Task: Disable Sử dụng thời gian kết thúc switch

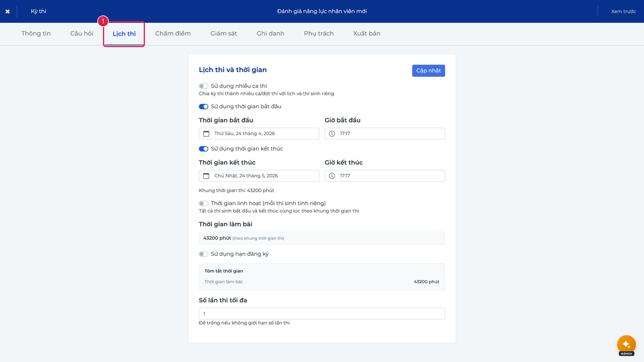Action: (203, 149)
